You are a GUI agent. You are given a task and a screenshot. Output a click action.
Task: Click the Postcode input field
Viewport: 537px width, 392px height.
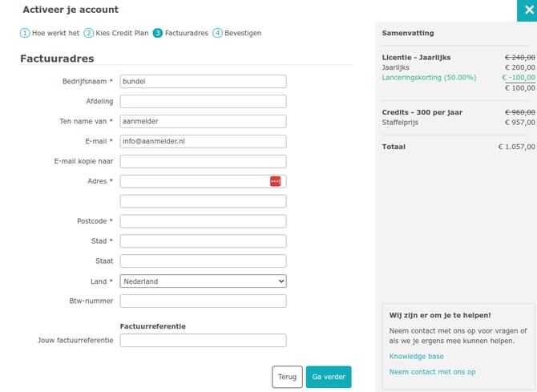point(203,221)
